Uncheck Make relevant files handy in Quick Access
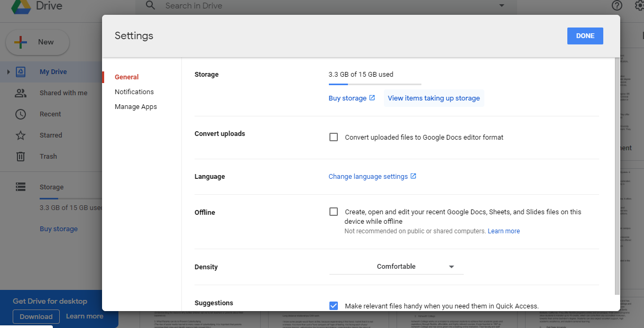644x328 pixels. pyautogui.click(x=334, y=306)
